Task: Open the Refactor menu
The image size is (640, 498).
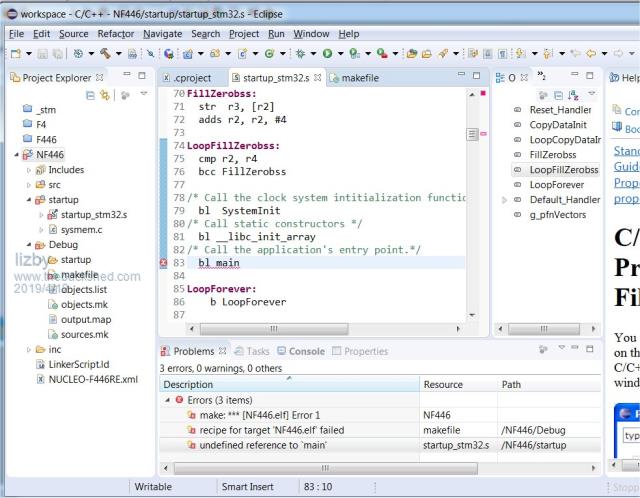Action: pos(115,33)
